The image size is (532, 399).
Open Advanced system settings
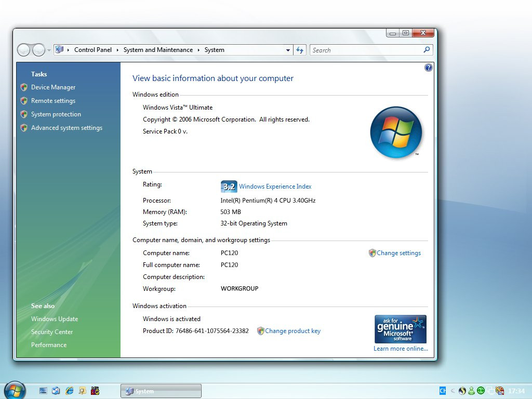66,128
